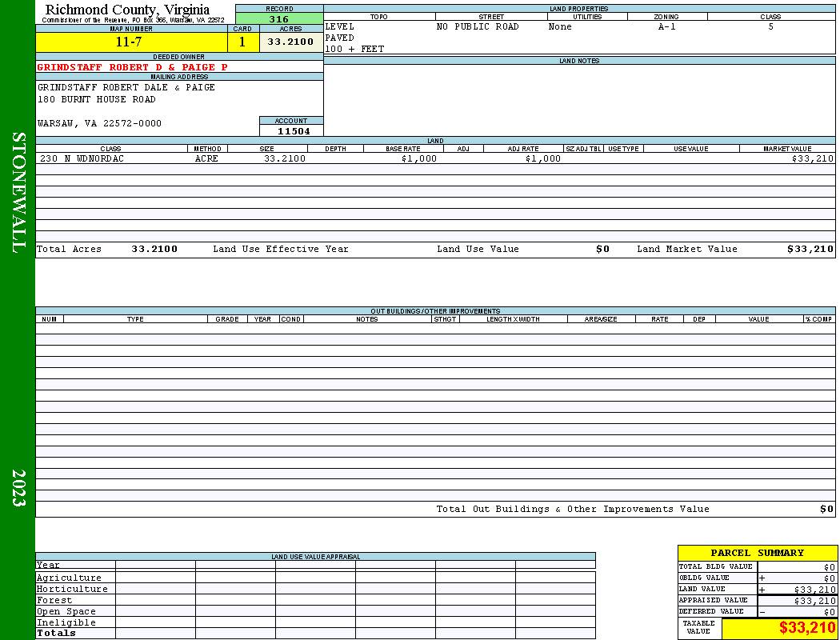
Task: Click the PAVED entry under land properties
Action: [x=340, y=38]
